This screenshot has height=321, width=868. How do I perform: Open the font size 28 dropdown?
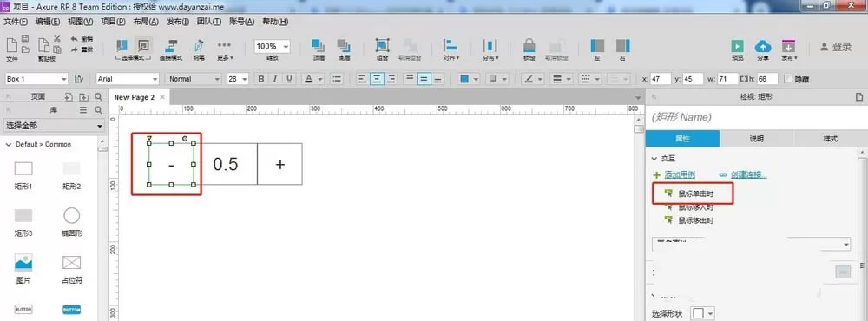pyautogui.click(x=238, y=79)
